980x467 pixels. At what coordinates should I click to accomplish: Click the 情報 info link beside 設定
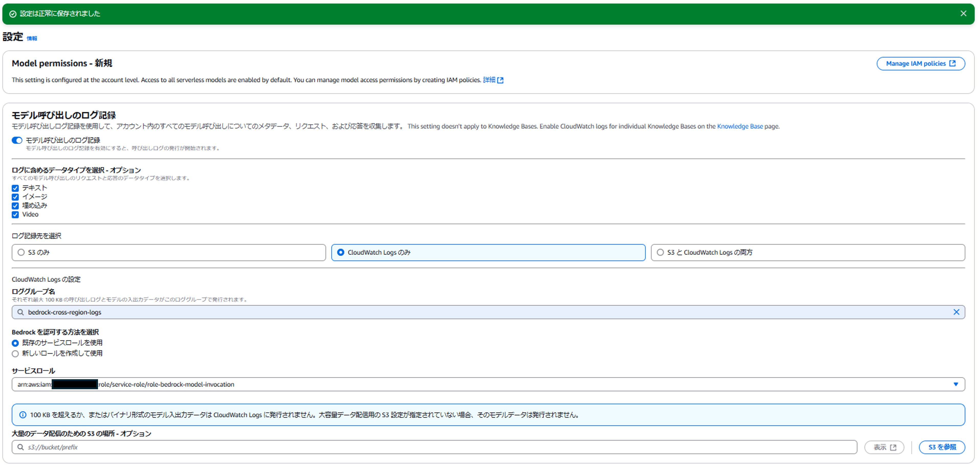coord(32,38)
